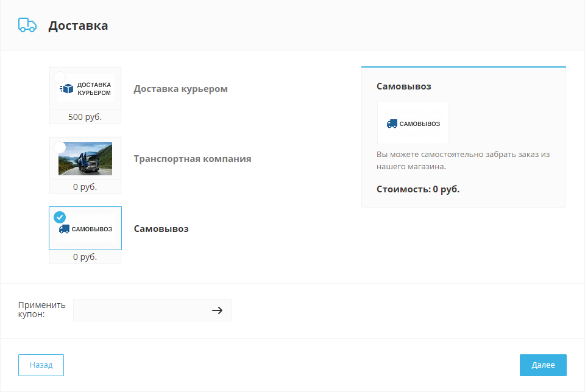Click the Самовывоз logo in the details panel

[x=413, y=123]
